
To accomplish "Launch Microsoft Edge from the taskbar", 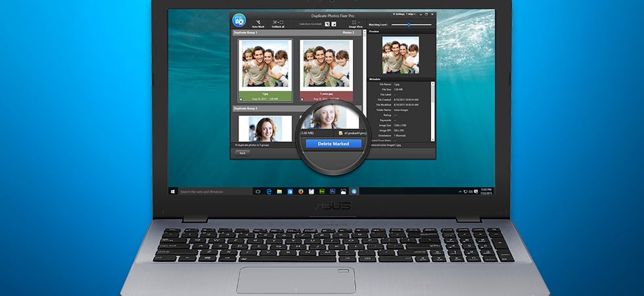I will click(x=269, y=191).
